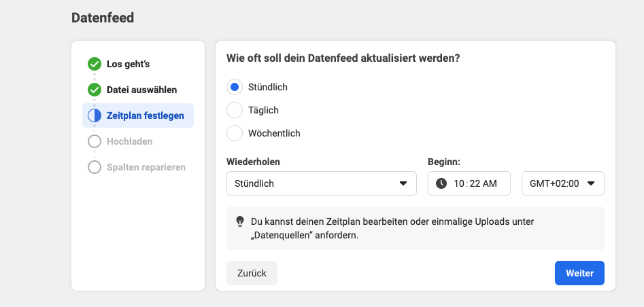The image size is (644, 307).
Task: Click the lightbulb tip icon
Action: 240,221
